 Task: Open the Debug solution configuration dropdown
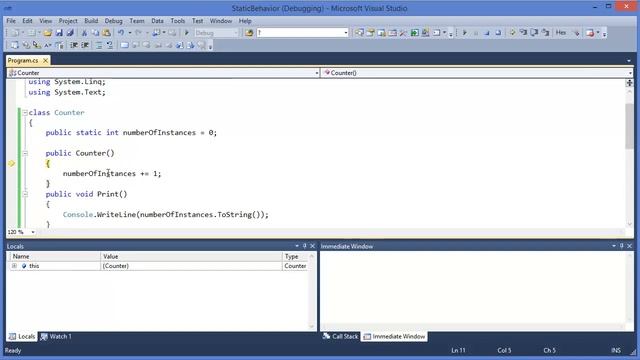point(236,33)
